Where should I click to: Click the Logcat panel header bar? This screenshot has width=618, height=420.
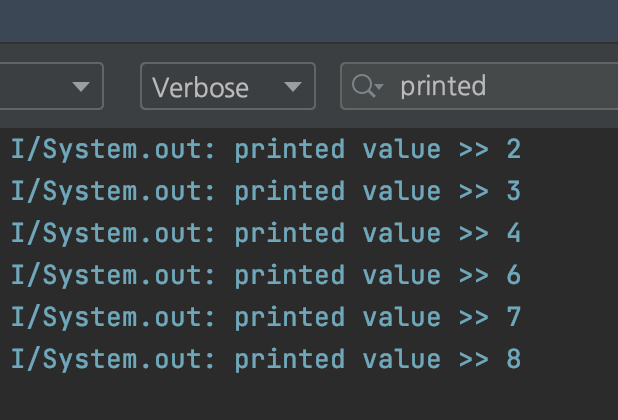coord(309,20)
